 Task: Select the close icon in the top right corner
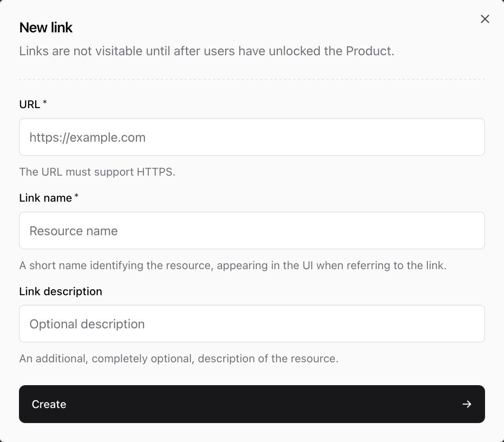click(x=485, y=19)
